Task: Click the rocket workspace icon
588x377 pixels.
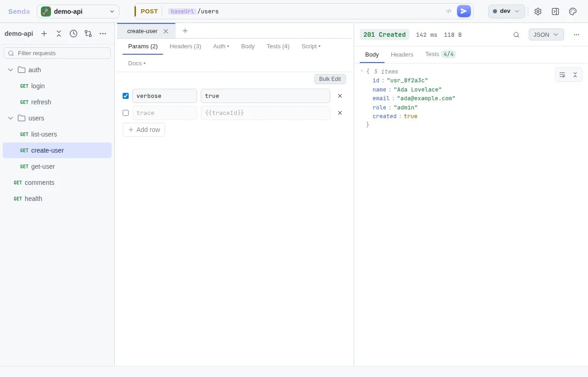Action: coord(46,11)
